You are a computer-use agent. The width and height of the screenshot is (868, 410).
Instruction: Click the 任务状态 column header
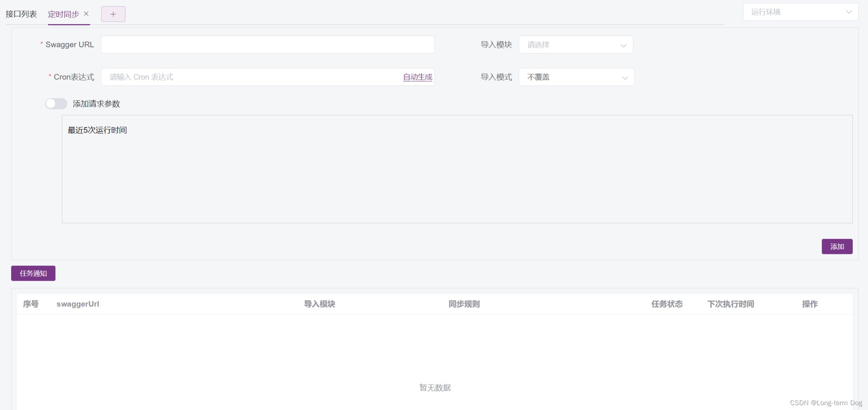point(667,304)
